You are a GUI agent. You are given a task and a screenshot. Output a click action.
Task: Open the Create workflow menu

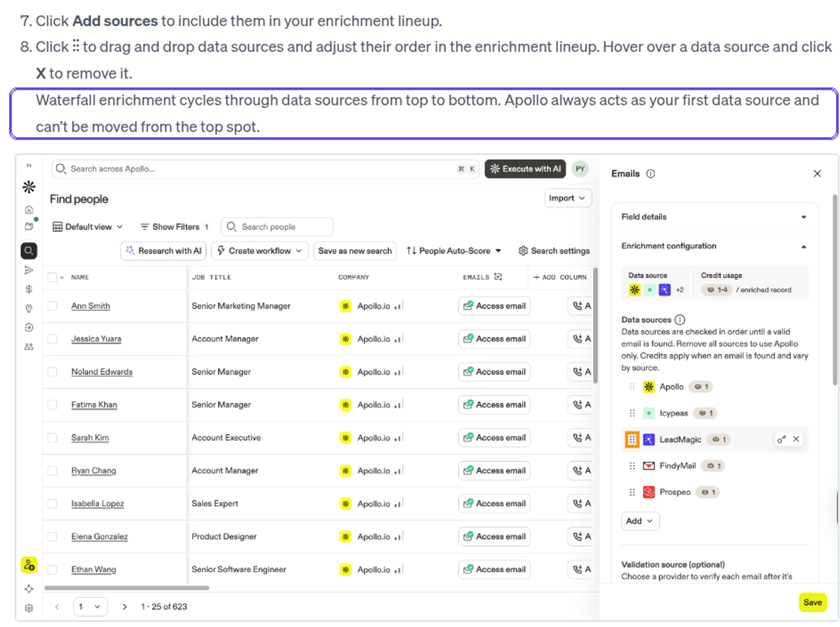[x=259, y=251]
